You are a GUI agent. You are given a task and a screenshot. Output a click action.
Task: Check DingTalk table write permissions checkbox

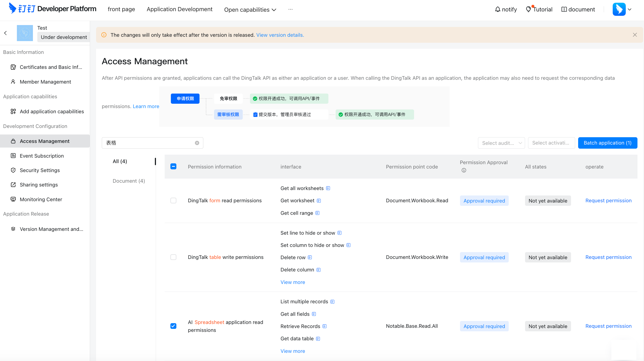173,257
